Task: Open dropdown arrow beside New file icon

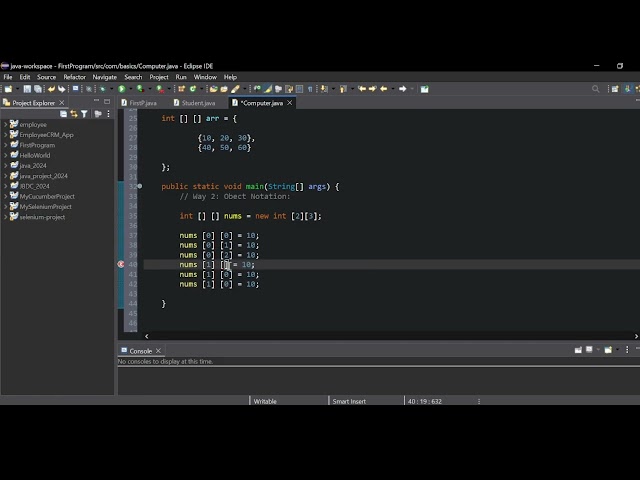Action: [17, 89]
